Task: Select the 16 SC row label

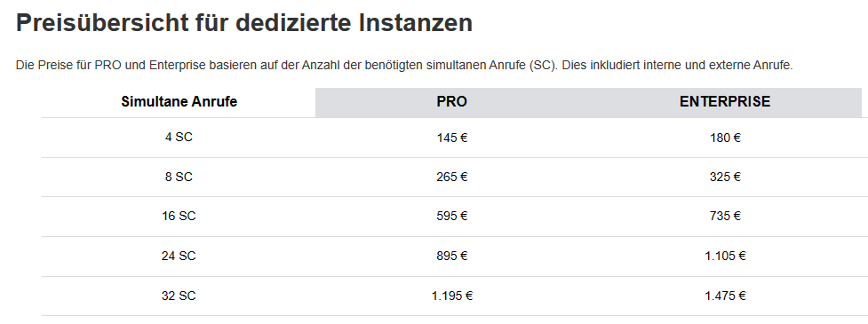Action: click(179, 217)
